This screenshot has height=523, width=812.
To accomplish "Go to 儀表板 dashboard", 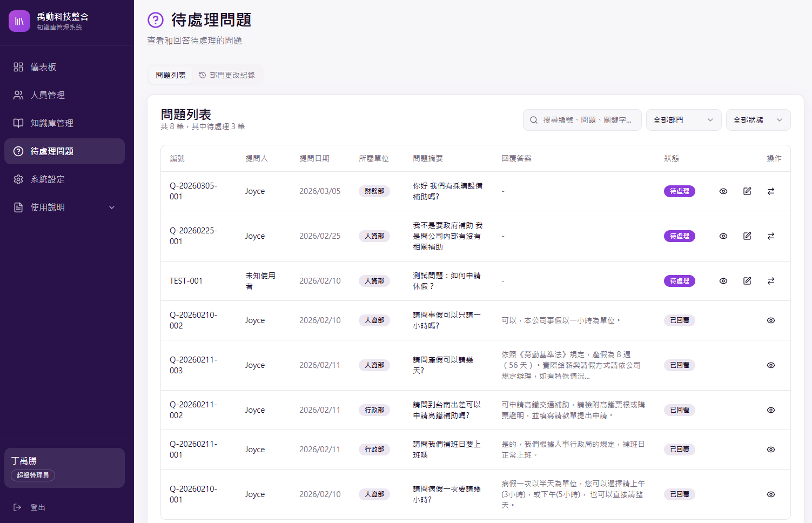I will coord(64,67).
